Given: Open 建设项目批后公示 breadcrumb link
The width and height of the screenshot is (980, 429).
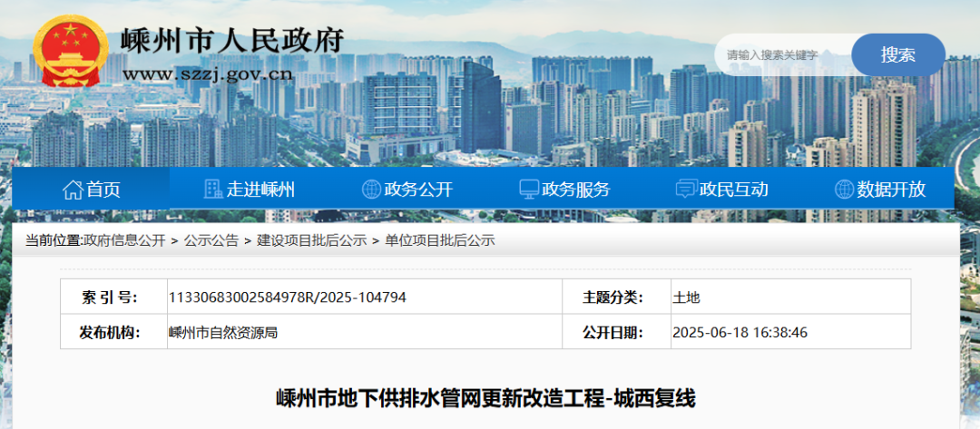Looking at the screenshot, I should pyautogui.click(x=311, y=240).
